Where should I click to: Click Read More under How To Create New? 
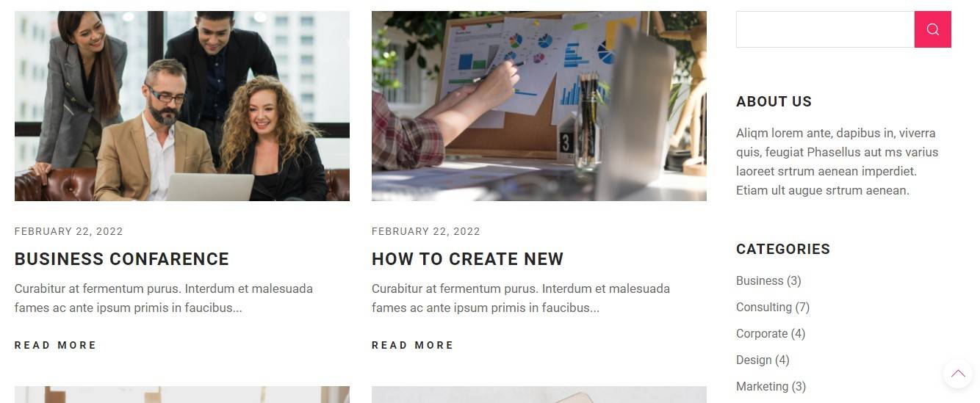coord(413,345)
